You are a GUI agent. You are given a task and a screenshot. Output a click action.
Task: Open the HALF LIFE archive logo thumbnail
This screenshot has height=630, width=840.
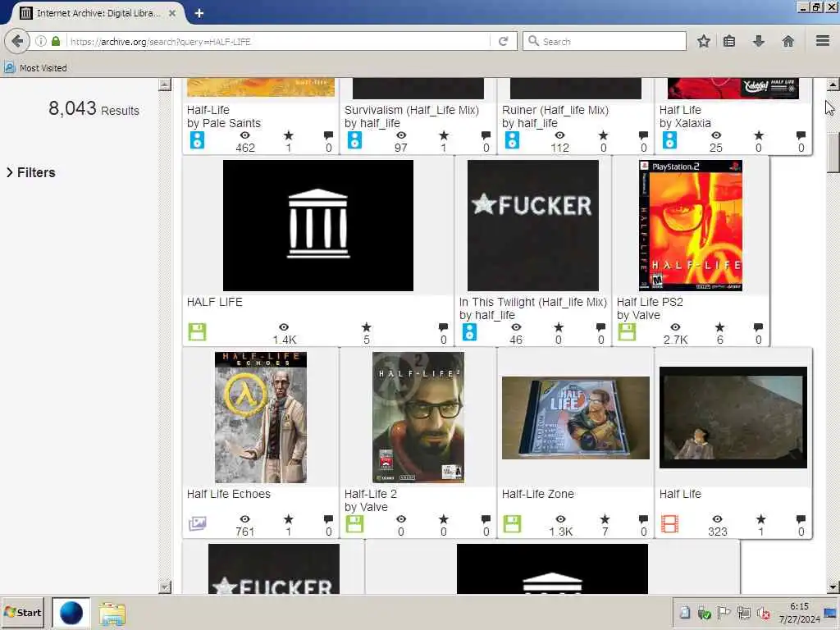coord(318,226)
